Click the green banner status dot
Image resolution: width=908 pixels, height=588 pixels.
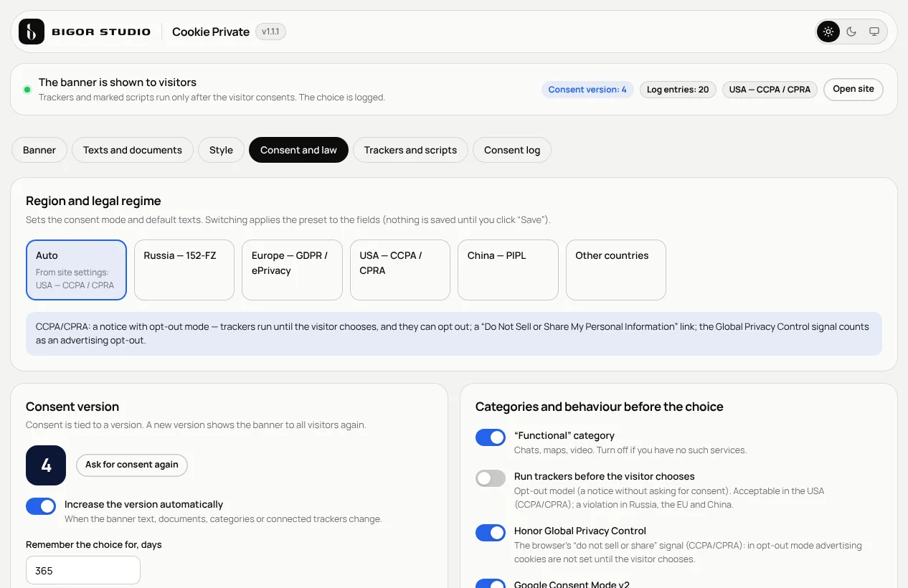27,90
